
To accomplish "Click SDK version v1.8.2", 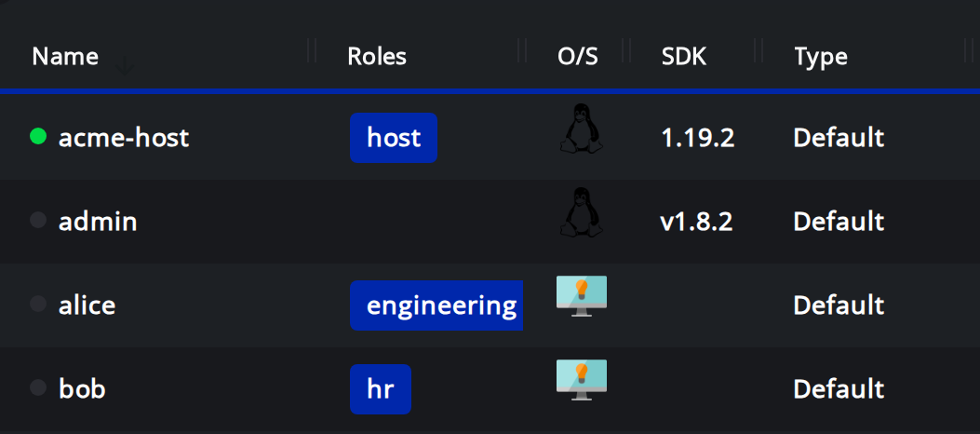I will point(696,222).
